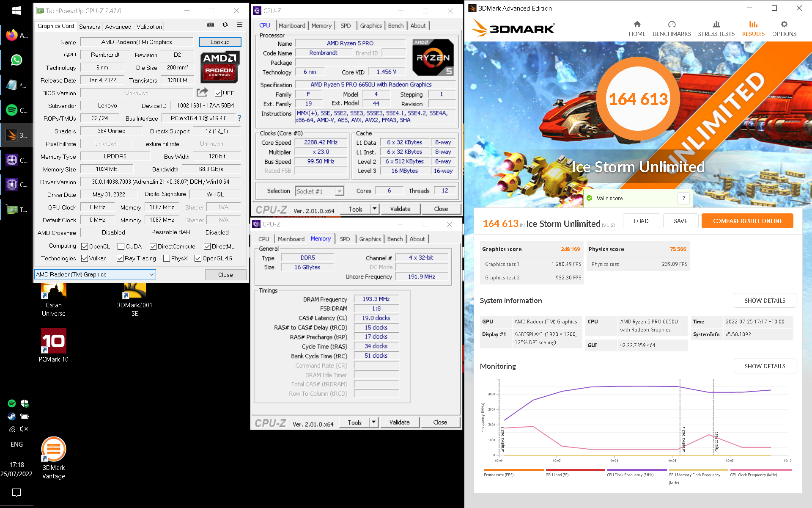The image size is (812, 508).
Task: Show details for System information in 3DMark
Action: tap(765, 301)
